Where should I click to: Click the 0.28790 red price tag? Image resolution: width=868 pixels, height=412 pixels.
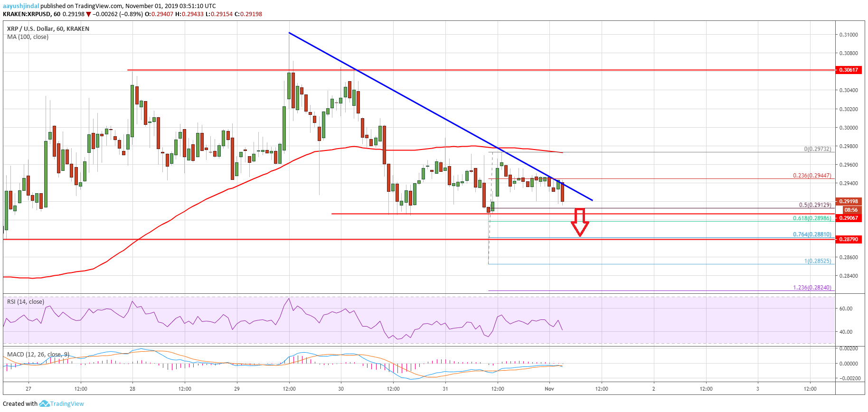click(849, 239)
